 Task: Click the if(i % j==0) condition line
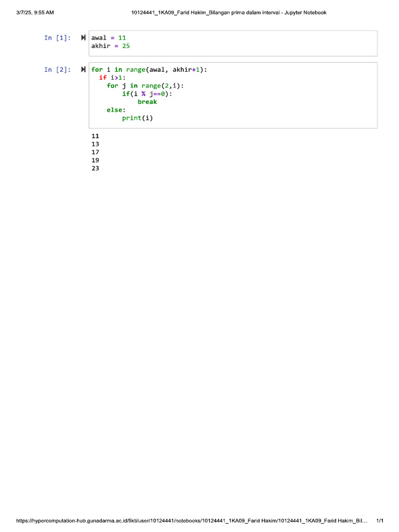tap(147, 94)
